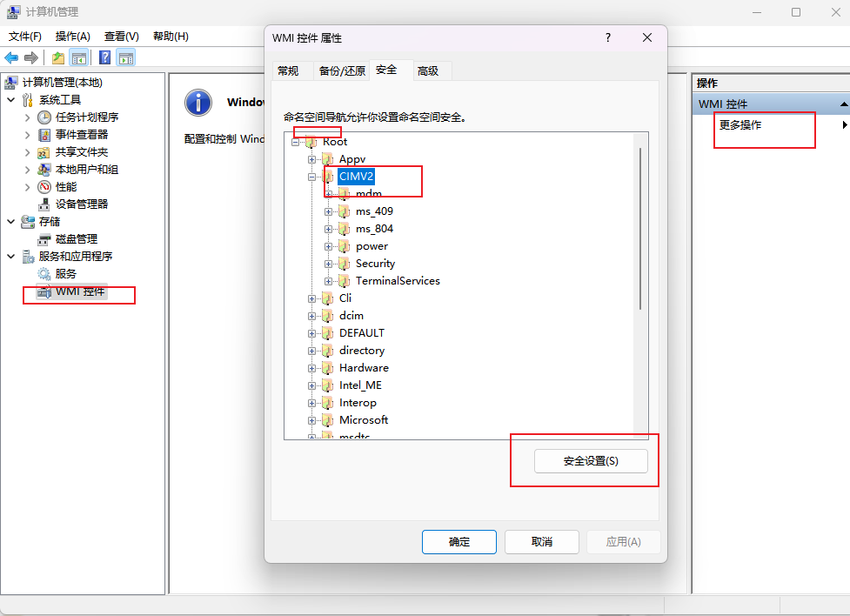850x616 pixels.
Task: Switch to the 备份/还原 tab
Action: (342, 71)
